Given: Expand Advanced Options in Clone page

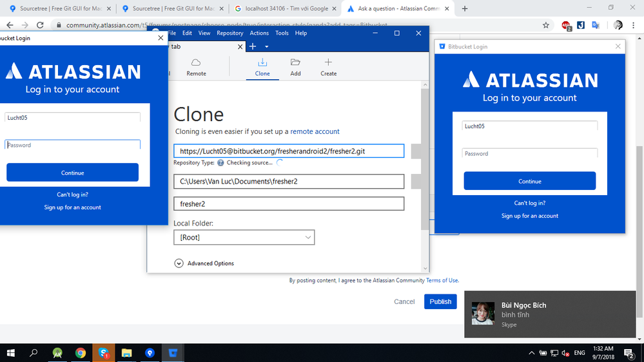Looking at the screenshot, I should 204,263.
